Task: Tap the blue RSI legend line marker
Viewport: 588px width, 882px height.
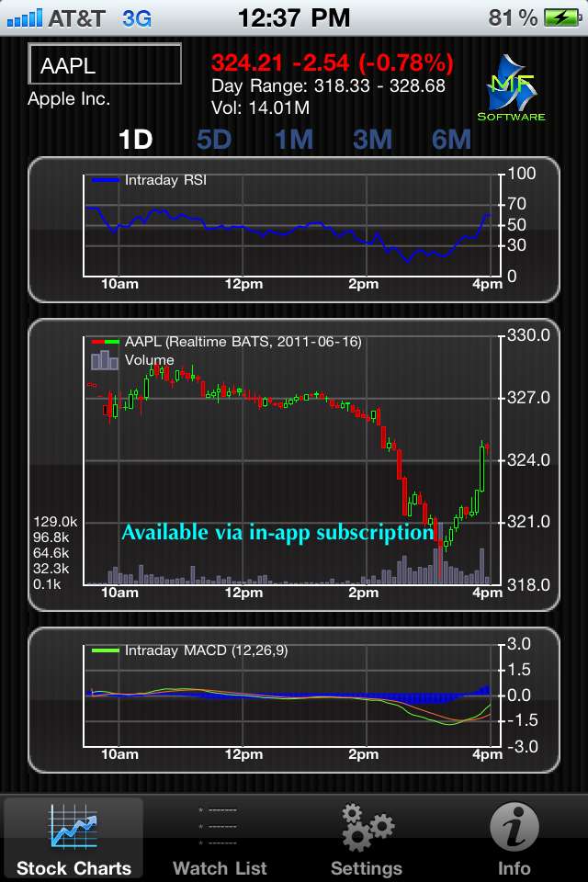Action: (x=106, y=181)
